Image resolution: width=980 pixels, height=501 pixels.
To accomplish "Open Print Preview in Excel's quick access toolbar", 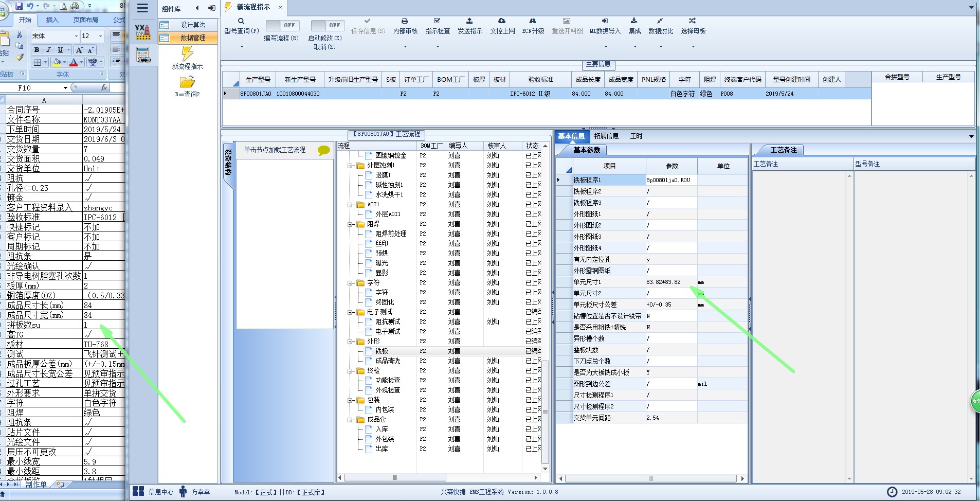I will [x=63, y=6].
